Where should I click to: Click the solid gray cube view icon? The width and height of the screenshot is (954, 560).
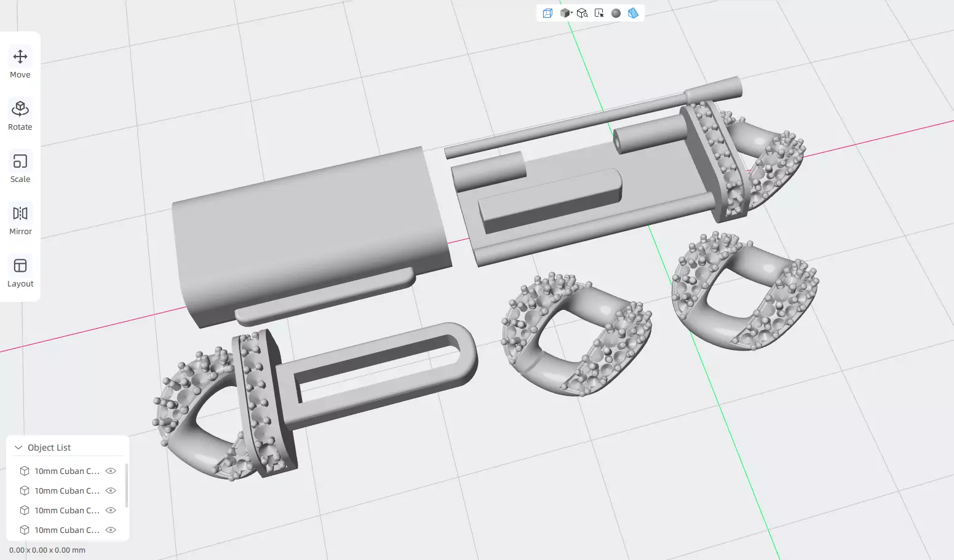(x=564, y=13)
